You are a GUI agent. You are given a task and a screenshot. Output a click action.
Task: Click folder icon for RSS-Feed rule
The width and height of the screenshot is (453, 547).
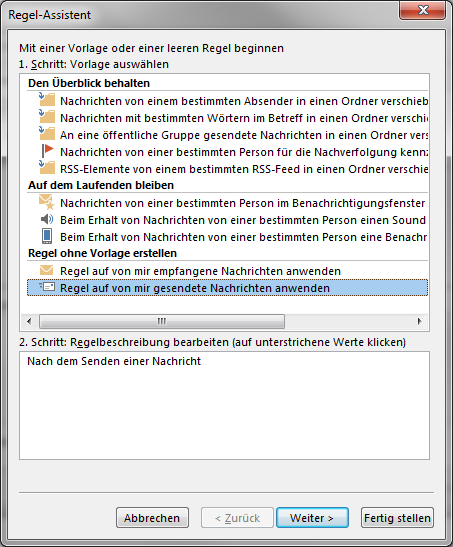click(x=47, y=168)
